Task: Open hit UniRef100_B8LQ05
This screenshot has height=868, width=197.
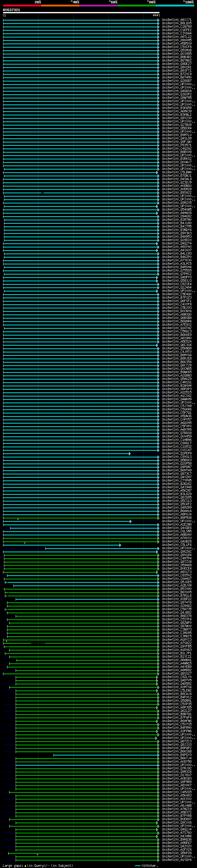Action: point(177,23)
